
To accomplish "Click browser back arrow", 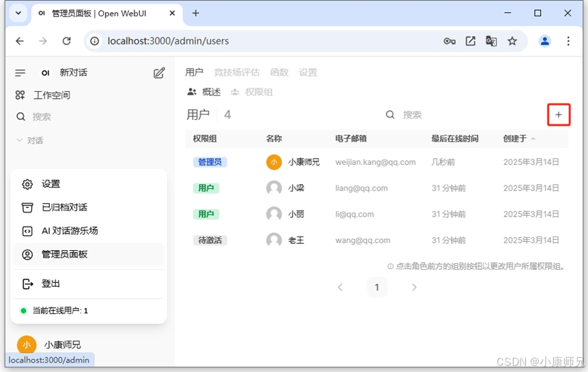I will pyautogui.click(x=20, y=41).
